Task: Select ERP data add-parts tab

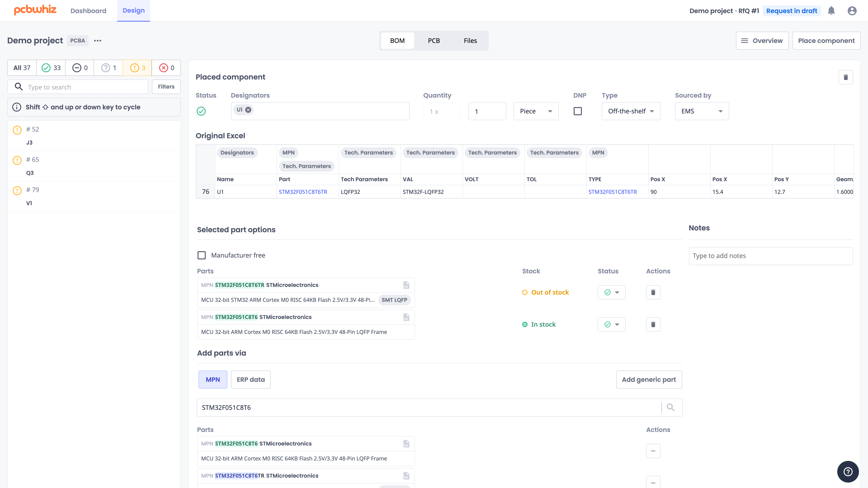Action: click(251, 380)
